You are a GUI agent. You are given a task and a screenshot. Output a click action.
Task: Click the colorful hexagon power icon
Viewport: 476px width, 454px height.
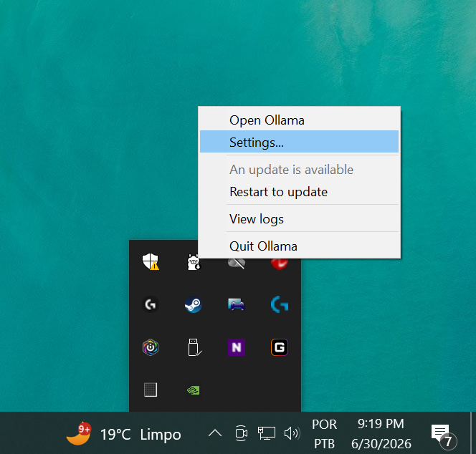[x=151, y=347]
